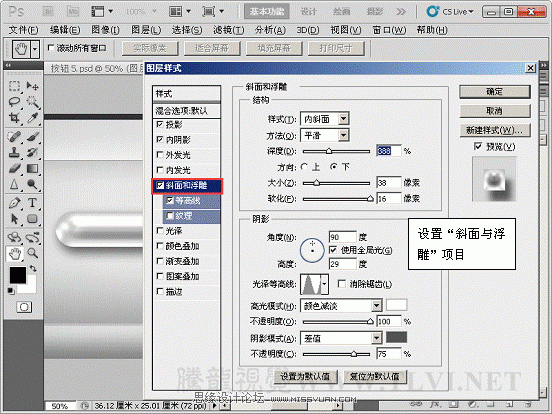Select the Path Selection tool
The image size is (552, 414).
[14, 219]
